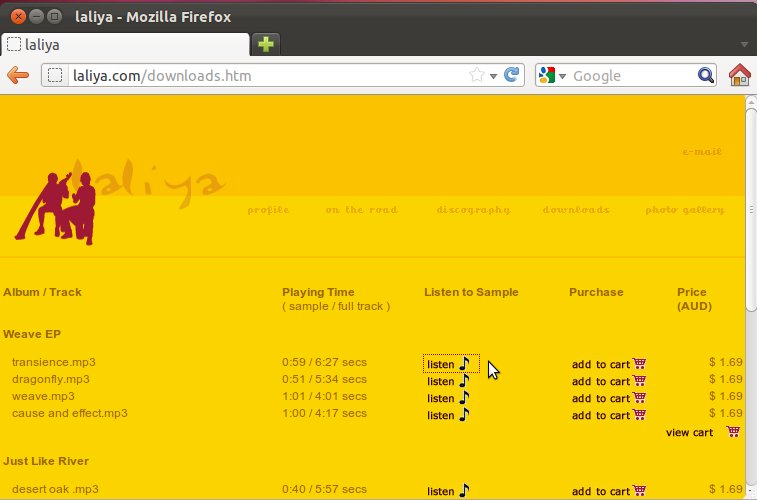Click the vertical scrollbar handle
This screenshot has width=757, height=500.
click(751, 209)
